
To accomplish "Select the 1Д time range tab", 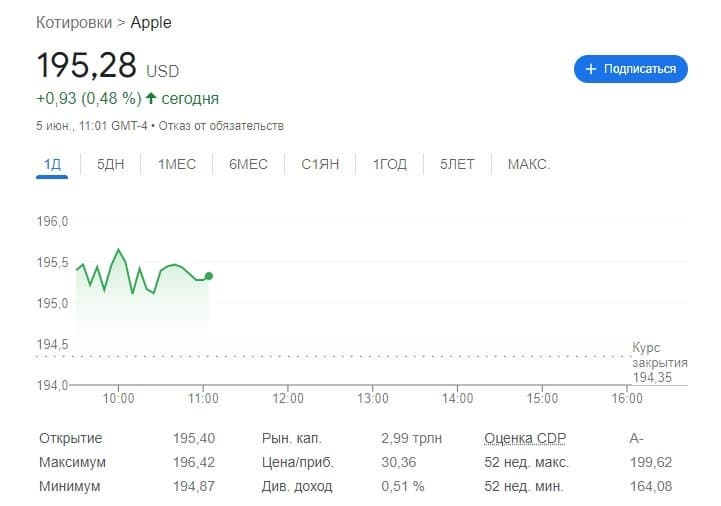I will click(x=52, y=164).
